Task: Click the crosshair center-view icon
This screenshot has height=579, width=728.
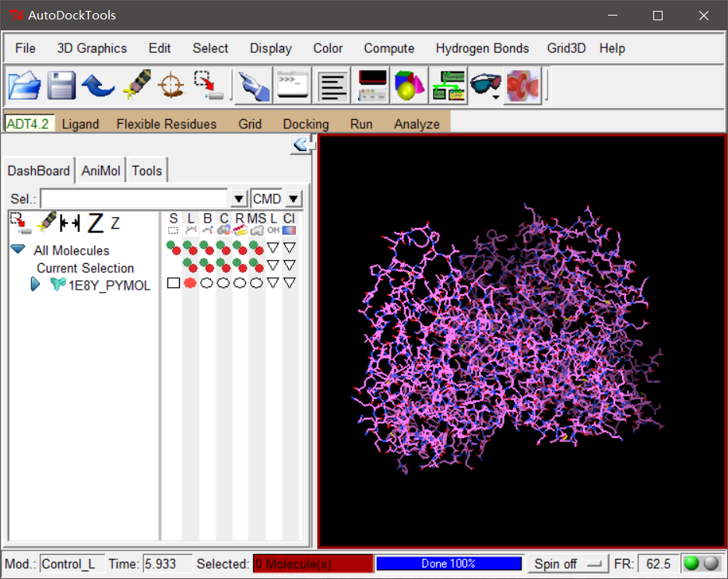Action: [171, 85]
